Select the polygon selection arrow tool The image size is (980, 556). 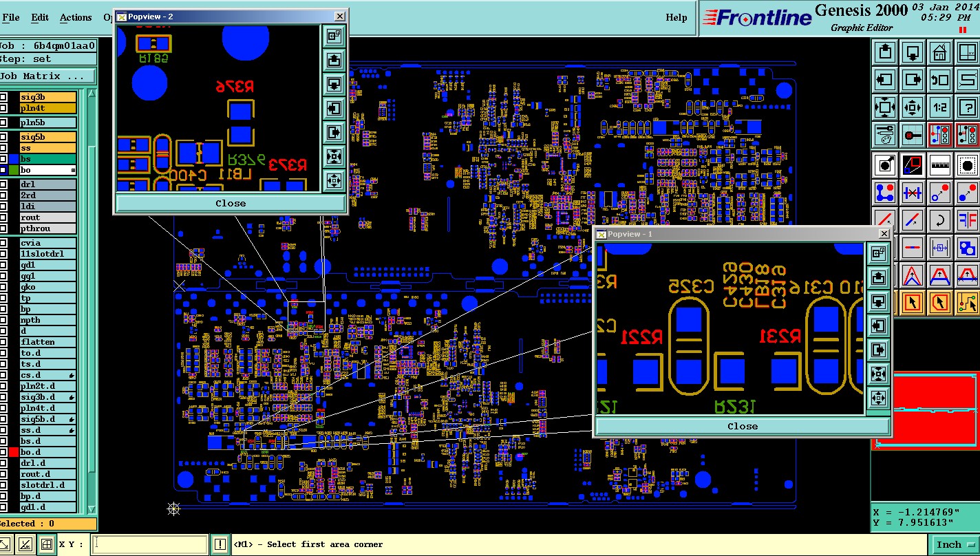coord(940,303)
